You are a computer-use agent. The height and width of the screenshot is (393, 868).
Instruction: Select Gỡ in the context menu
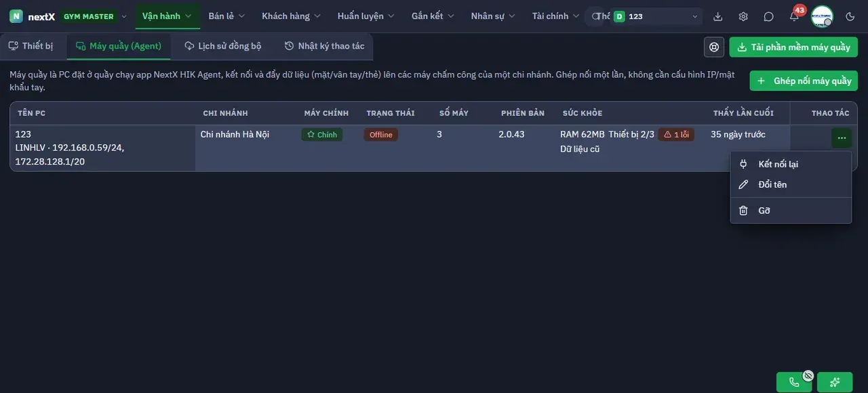[x=791, y=211]
